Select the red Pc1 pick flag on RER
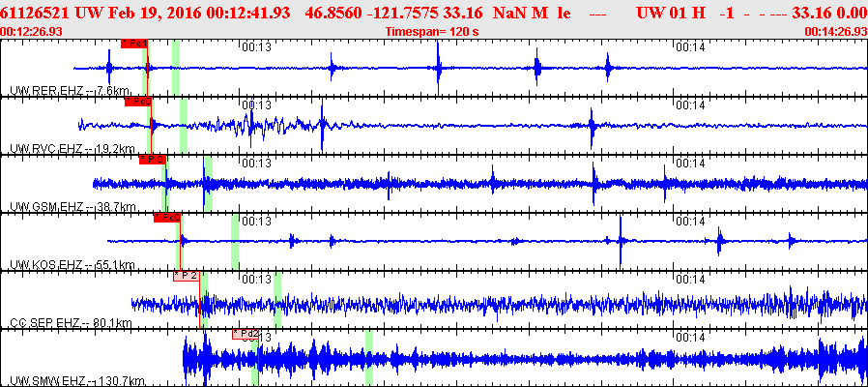 click(x=134, y=44)
